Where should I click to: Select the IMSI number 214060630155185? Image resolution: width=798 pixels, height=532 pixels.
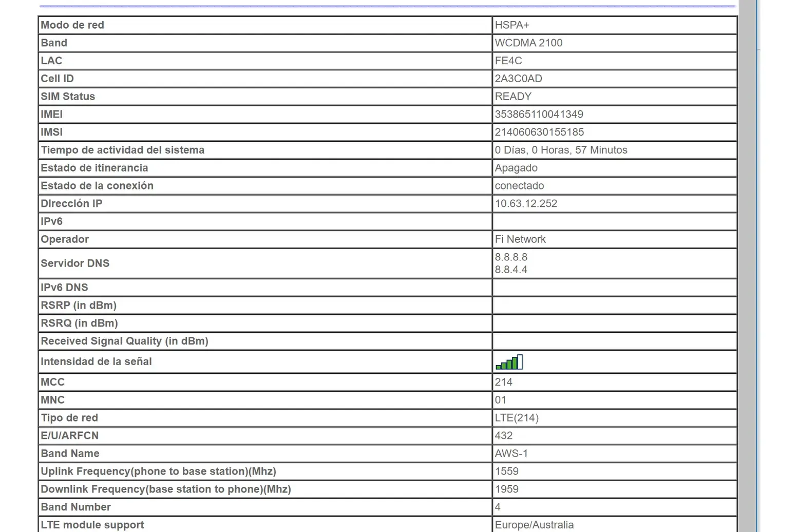(x=539, y=132)
